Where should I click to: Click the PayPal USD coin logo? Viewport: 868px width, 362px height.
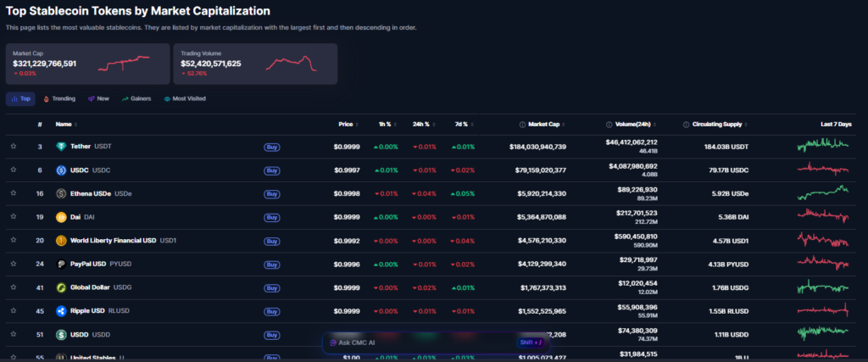(x=61, y=265)
